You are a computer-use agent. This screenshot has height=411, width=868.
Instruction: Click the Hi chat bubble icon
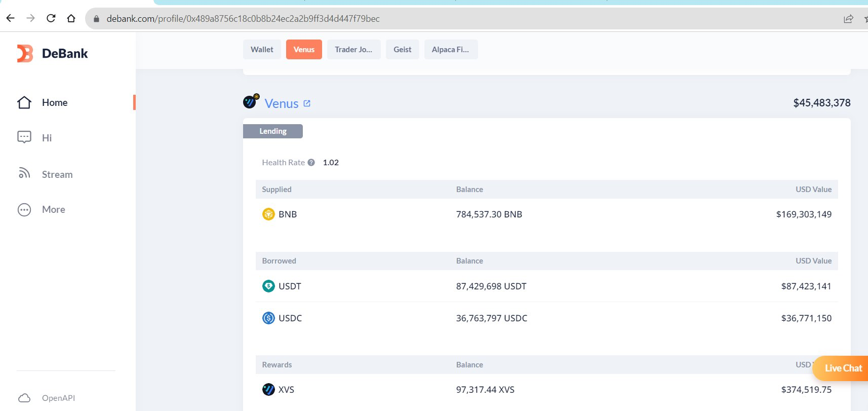click(24, 137)
